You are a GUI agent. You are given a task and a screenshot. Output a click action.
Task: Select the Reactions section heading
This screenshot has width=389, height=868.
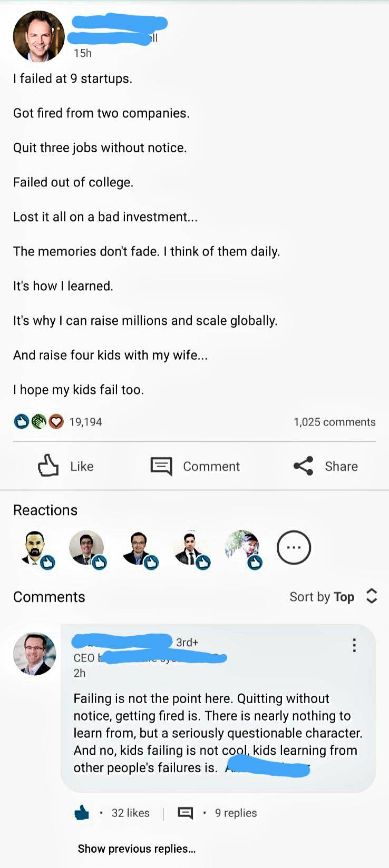(45, 509)
